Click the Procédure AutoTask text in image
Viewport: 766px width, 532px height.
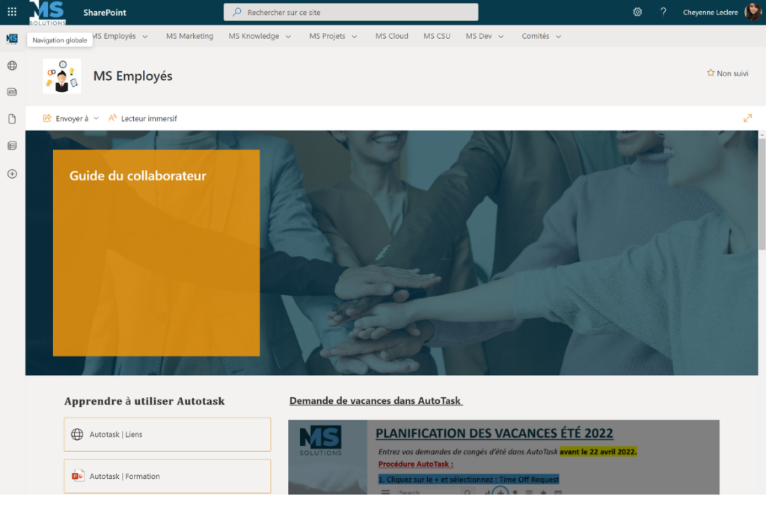(x=416, y=464)
